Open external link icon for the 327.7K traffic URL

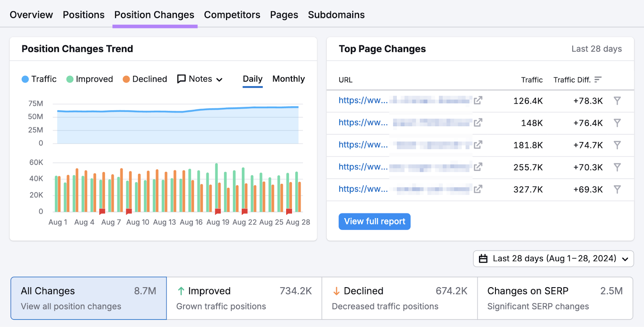click(478, 189)
